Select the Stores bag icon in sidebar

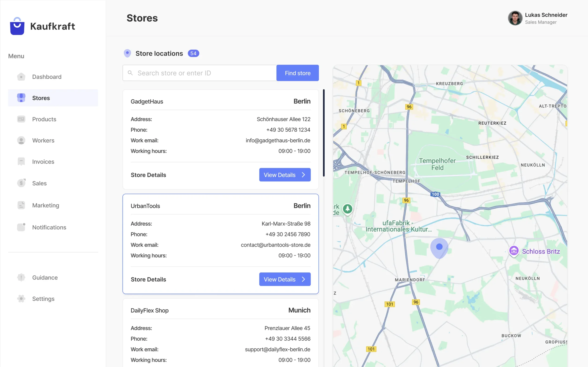coord(21,98)
